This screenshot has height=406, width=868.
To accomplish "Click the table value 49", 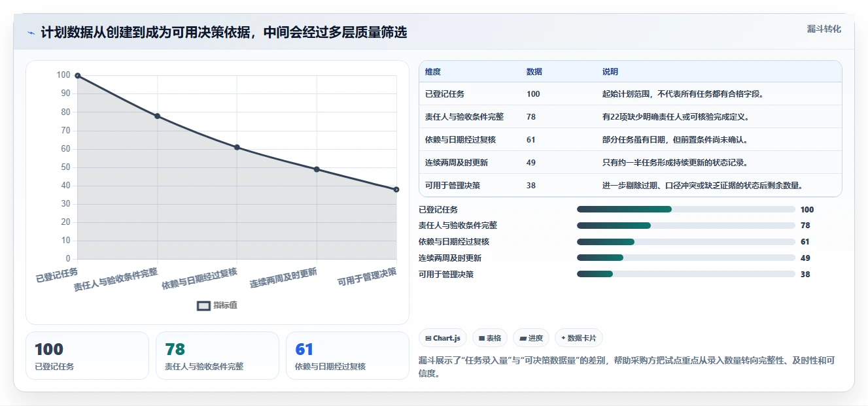I will tap(531, 163).
